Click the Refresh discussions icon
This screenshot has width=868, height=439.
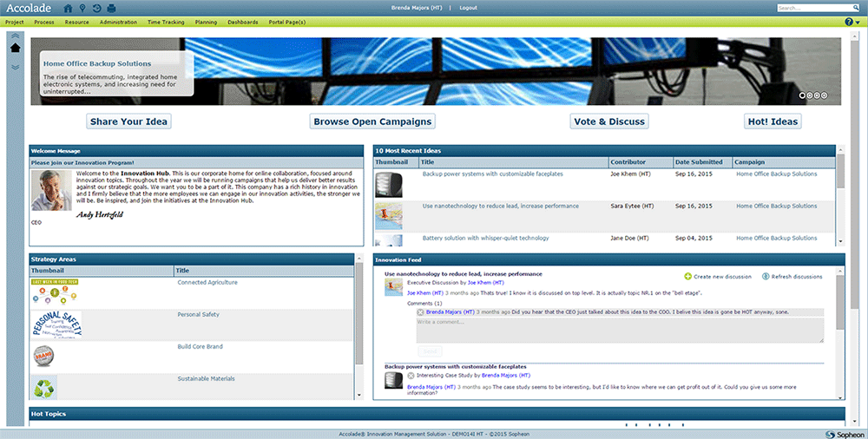click(766, 276)
